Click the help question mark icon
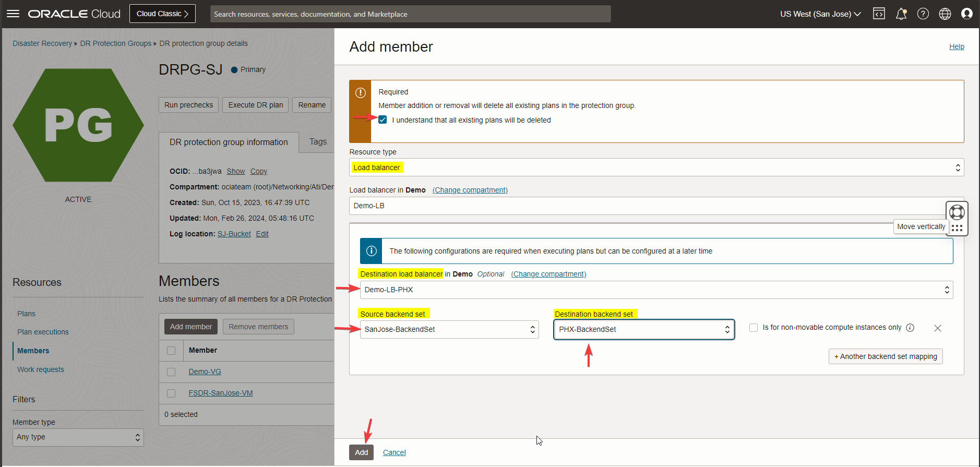 point(923,14)
